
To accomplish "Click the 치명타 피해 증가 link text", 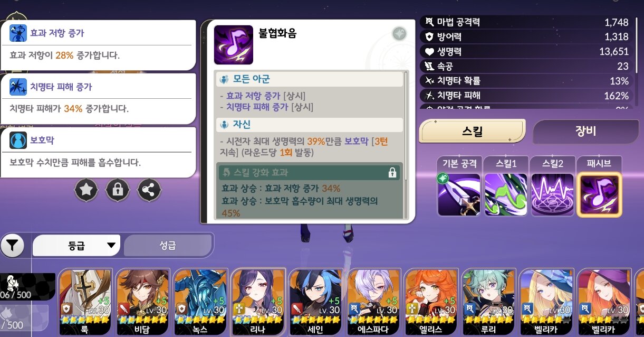I will click(x=257, y=107).
